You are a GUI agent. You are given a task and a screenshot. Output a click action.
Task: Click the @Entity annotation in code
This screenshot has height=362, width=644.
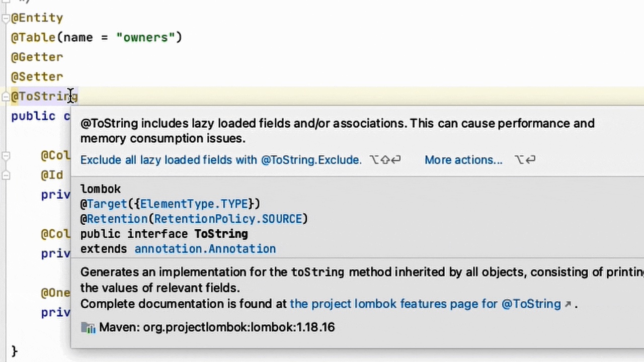point(37,18)
